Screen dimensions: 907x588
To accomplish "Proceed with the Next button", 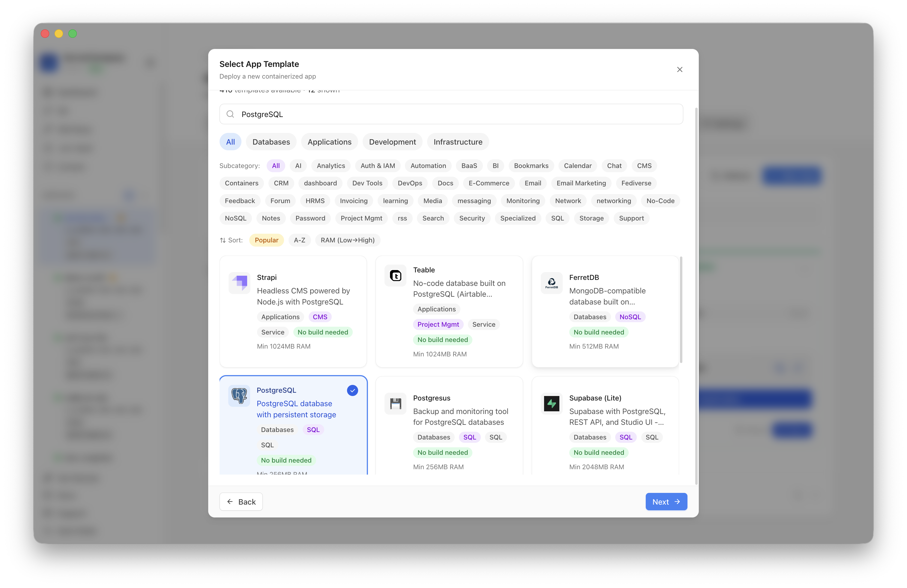I will [666, 502].
